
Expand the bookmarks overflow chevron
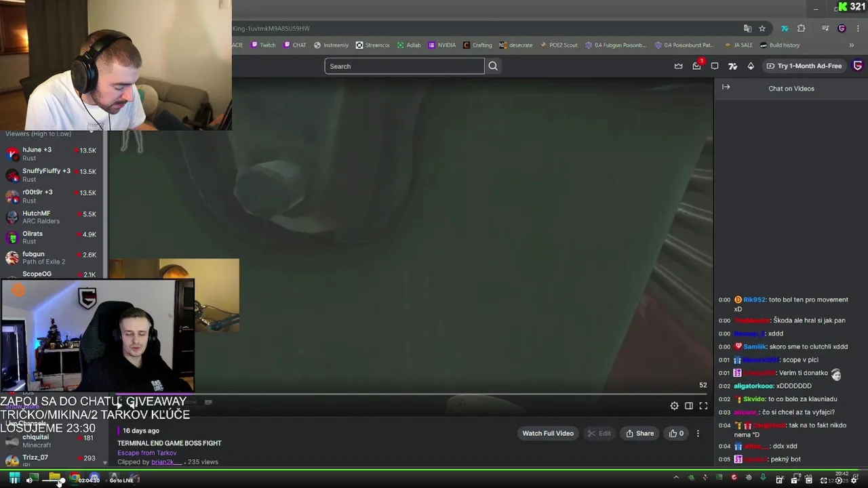(x=851, y=45)
